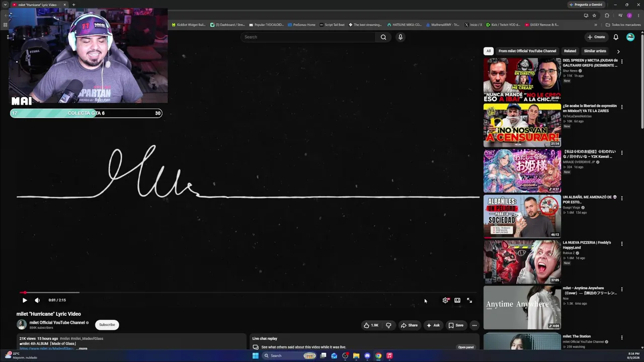Switch to theater mode
The width and height of the screenshot is (644, 362).
(x=457, y=300)
